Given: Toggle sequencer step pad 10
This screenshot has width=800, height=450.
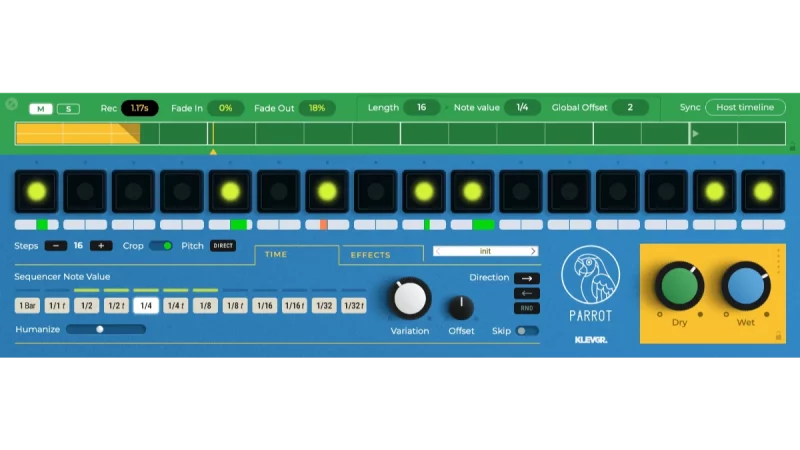Looking at the screenshot, I should (x=472, y=192).
